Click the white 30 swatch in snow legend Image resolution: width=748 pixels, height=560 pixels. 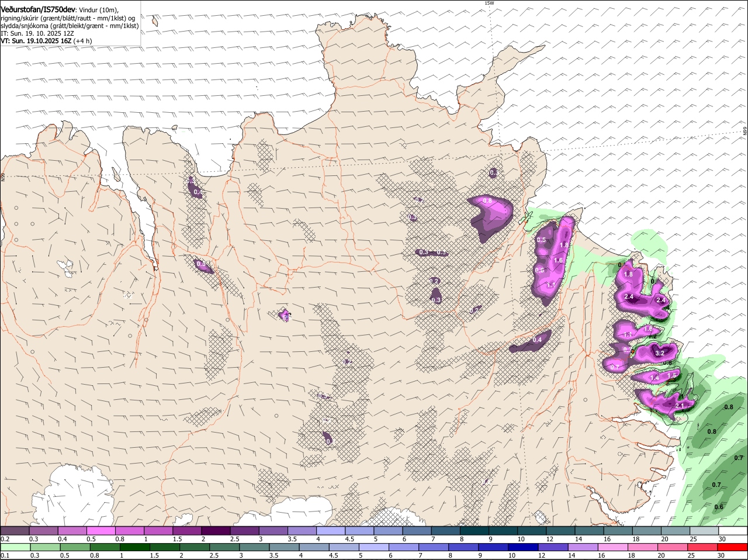pyautogui.click(x=733, y=530)
